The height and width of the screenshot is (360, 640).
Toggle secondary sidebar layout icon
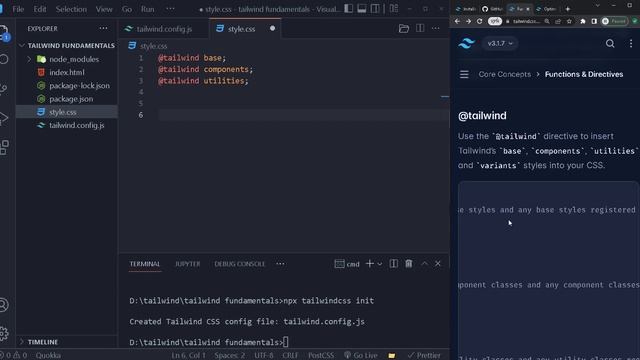(375, 9)
